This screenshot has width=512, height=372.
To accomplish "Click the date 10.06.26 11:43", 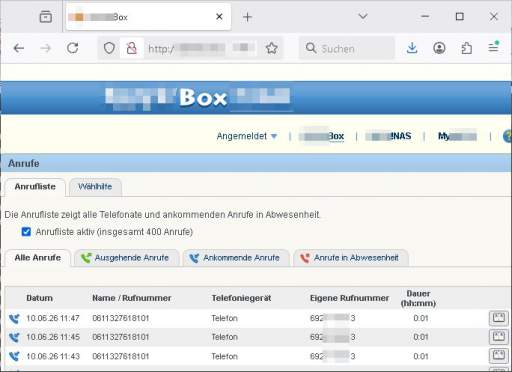I will point(53,356).
